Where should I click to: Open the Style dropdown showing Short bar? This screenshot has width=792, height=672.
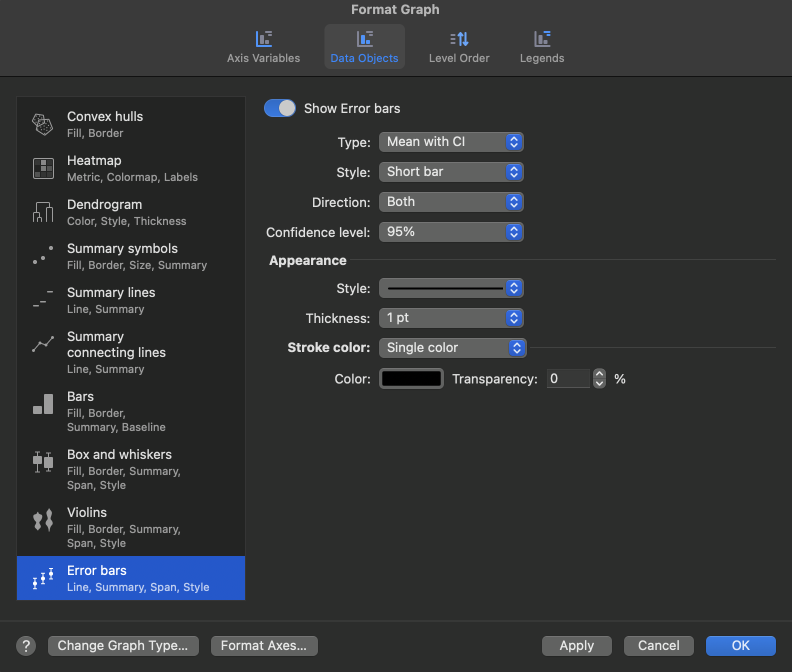(451, 172)
